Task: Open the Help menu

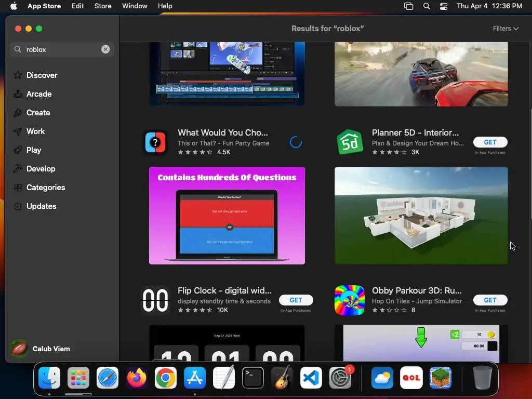Action: tap(165, 6)
